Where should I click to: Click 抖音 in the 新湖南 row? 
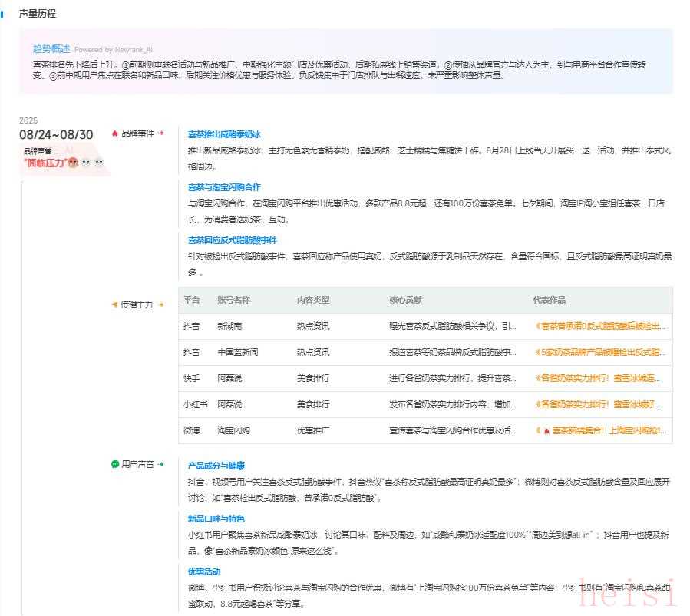pyautogui.click(x=191, y=326)
